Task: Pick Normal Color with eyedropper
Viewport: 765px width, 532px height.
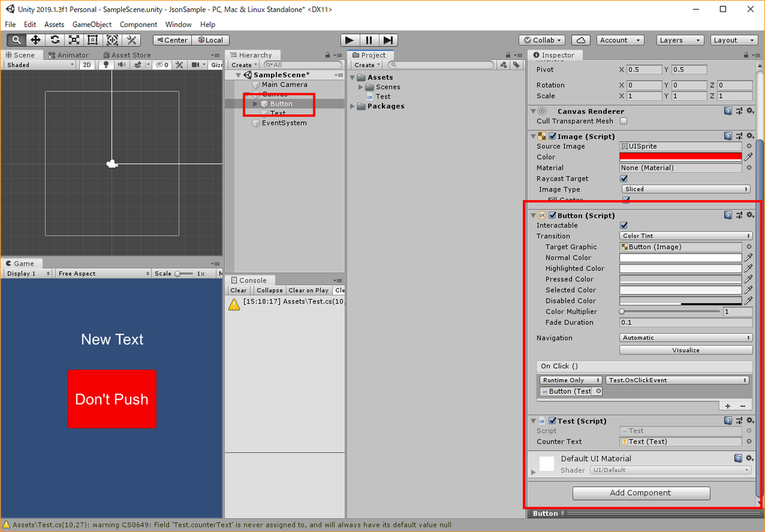Action: tap(749, 258)
